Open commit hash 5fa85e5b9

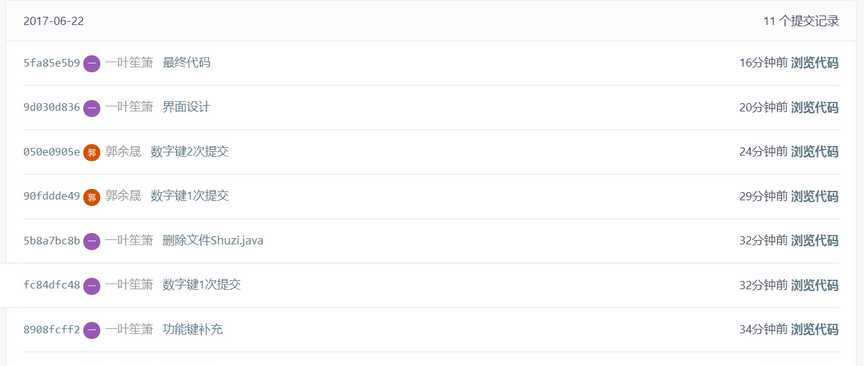point(52,63)
